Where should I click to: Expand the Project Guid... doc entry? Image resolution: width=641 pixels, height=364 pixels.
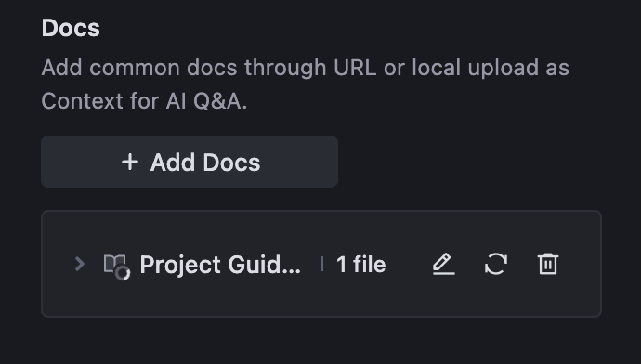pyautogui.click(x=80, y=264)
